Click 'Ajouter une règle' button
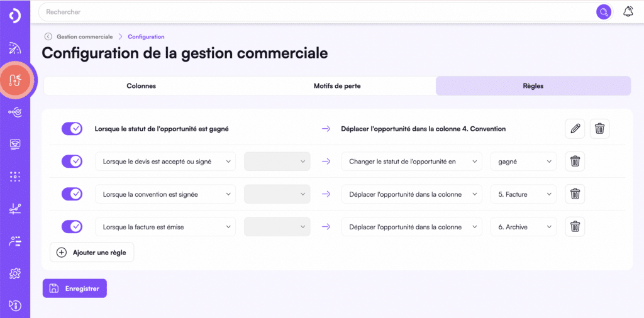This screenshot has height=318, width=644. click(x=92, y=253)
